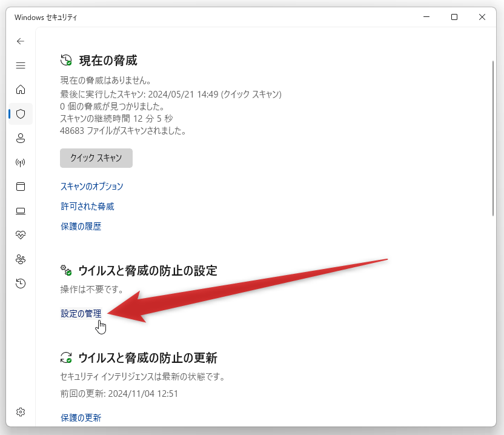Maximize the Windows セキュリティ window
504x435 pixels.
coord(454,17)
